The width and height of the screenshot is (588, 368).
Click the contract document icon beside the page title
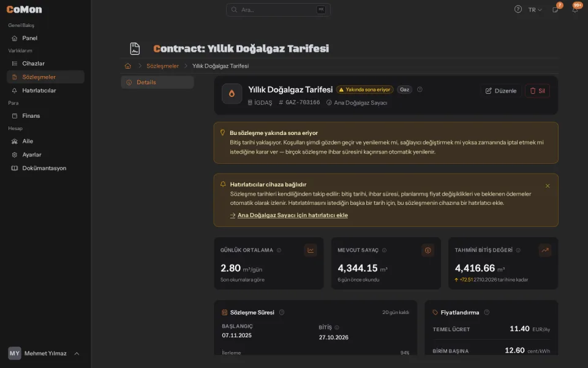point(135,48)
